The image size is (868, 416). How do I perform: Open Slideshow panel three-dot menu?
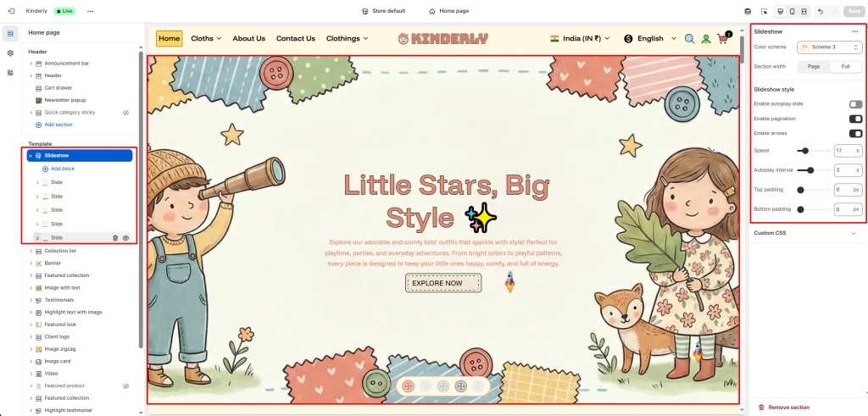854,31
